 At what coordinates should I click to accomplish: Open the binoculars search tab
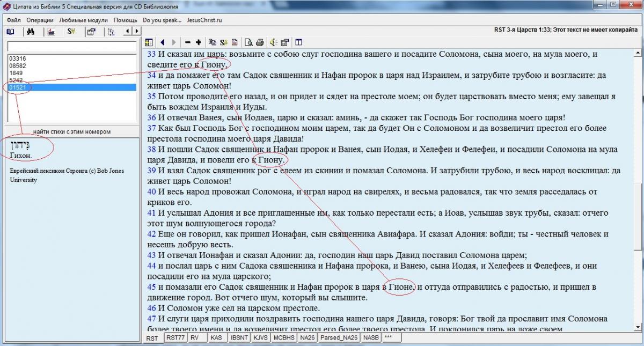click(x=31, y=32)
